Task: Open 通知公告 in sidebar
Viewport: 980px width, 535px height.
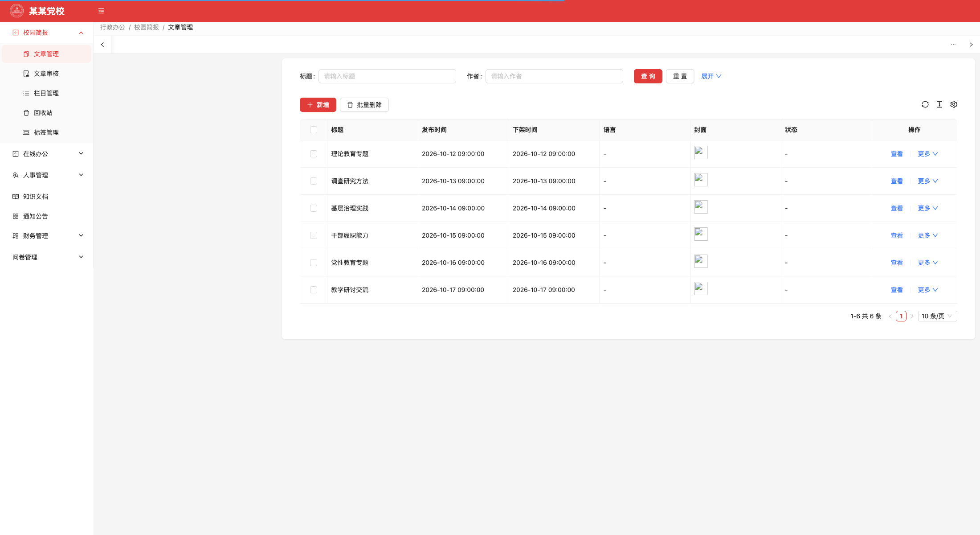Action: coord(47,216)
